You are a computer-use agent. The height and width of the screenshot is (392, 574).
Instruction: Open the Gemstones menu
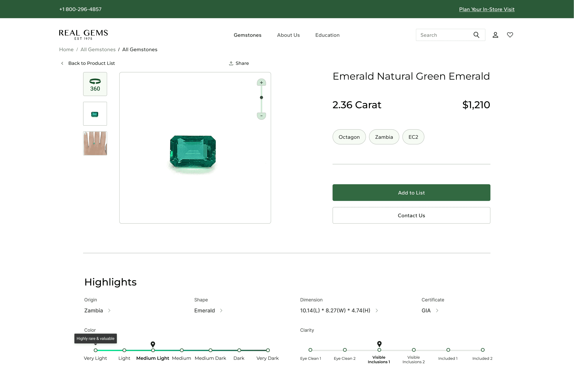(247, 35)
